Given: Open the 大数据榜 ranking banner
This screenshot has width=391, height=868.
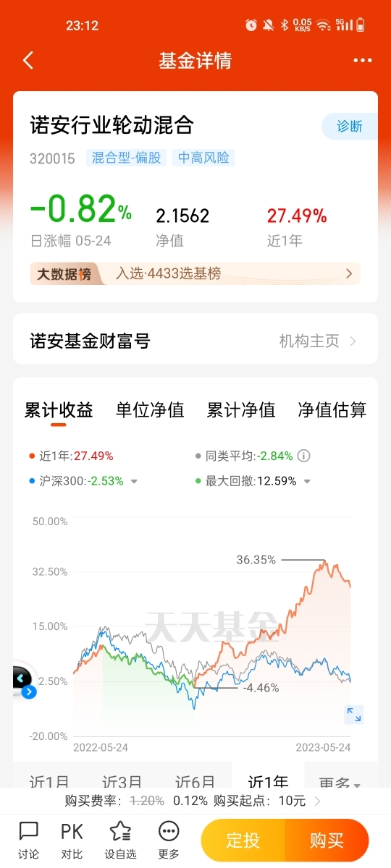Looking at the screenshot, I should pos(195,273).
